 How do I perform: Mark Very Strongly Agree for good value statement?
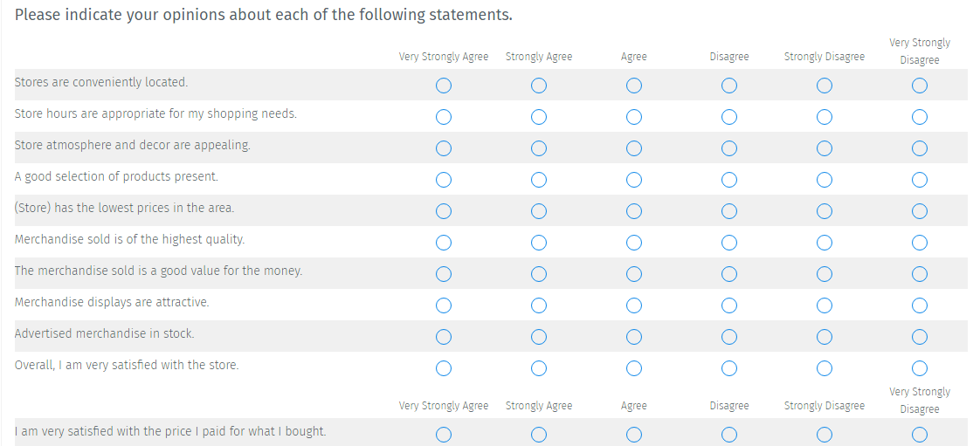point(444,274)
